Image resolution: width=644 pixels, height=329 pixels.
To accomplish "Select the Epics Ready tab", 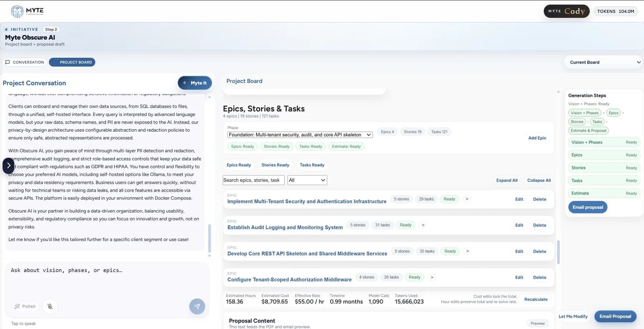I will point(239,165).
